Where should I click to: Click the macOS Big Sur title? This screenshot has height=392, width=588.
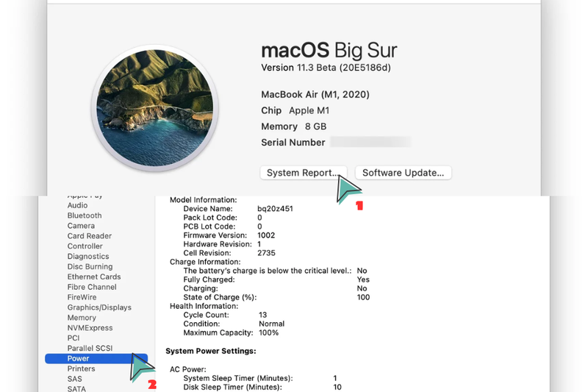tap(329, 50)
